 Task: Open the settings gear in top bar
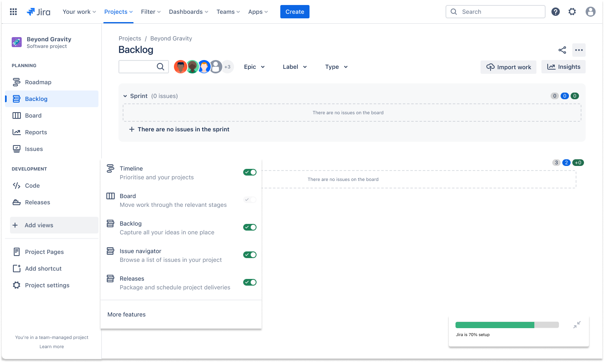click(572, 12)
